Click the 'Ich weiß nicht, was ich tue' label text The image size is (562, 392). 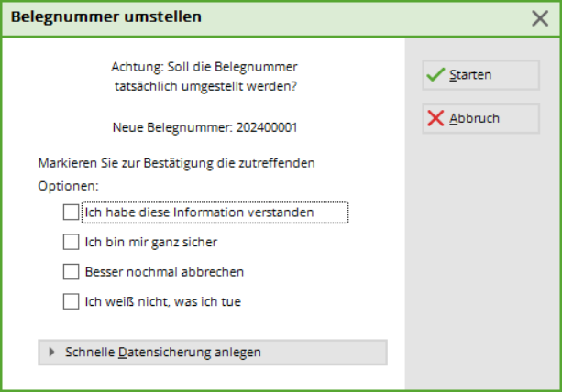[x=162, y=300]
